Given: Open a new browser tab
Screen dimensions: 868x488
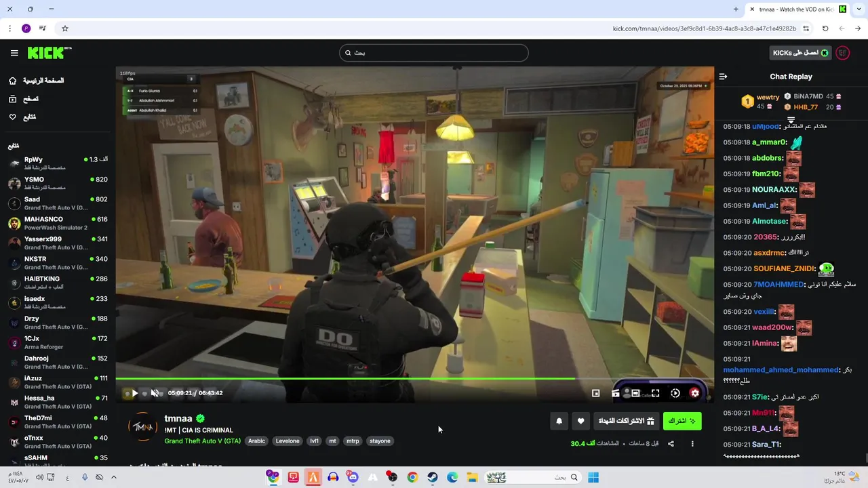Looking at the screenshot, I should click(x=736, y=9).
